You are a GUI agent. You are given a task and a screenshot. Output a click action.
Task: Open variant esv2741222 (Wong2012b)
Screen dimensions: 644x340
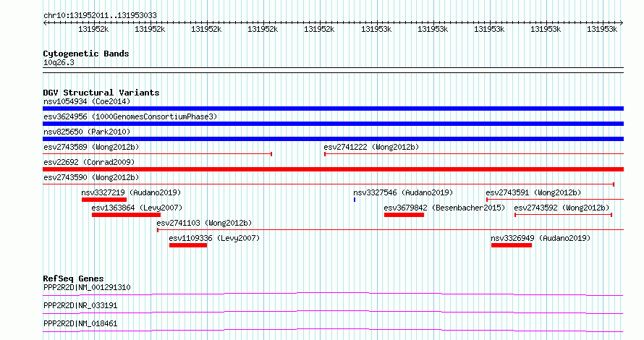pos(371,147)
